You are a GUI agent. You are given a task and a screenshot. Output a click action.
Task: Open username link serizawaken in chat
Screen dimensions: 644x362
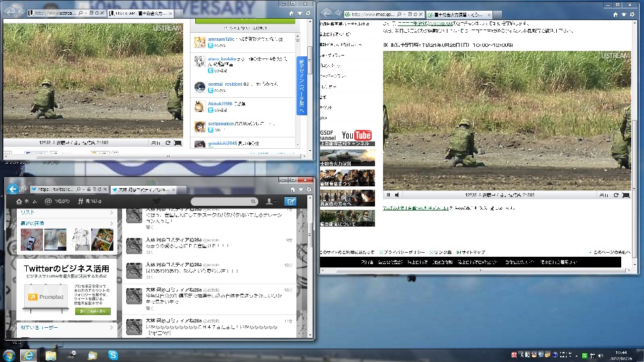click(221, 123)
